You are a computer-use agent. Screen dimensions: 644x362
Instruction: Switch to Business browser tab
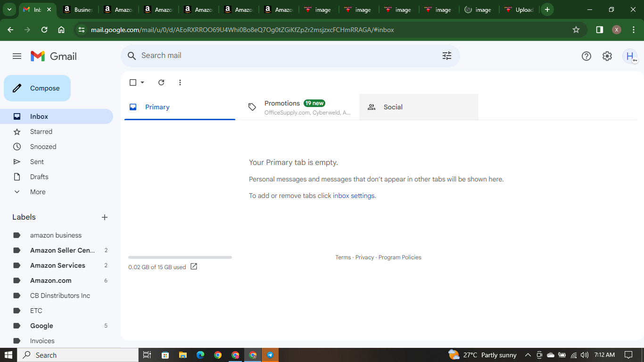coord(78,9)
